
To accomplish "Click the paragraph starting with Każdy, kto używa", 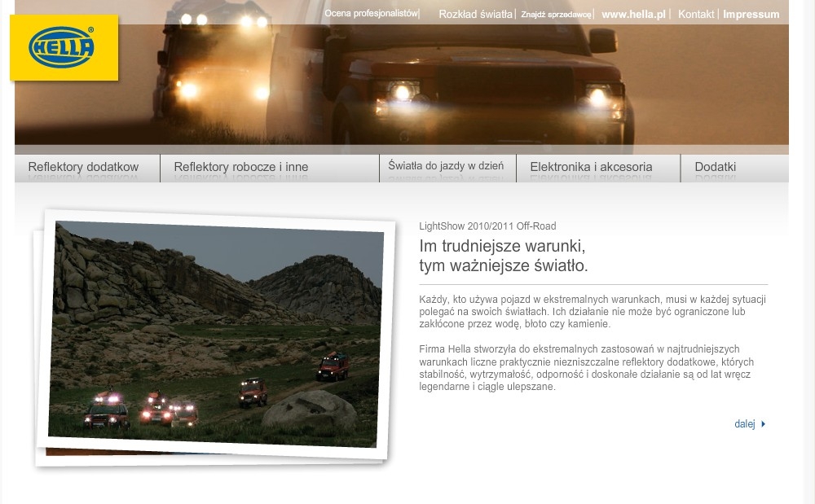I will 593,311.
